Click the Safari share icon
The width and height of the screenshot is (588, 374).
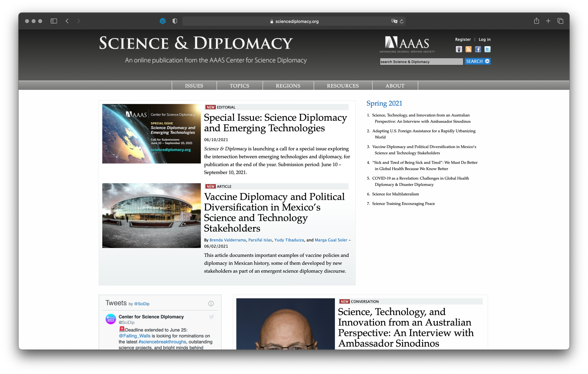tap(536, 21)
